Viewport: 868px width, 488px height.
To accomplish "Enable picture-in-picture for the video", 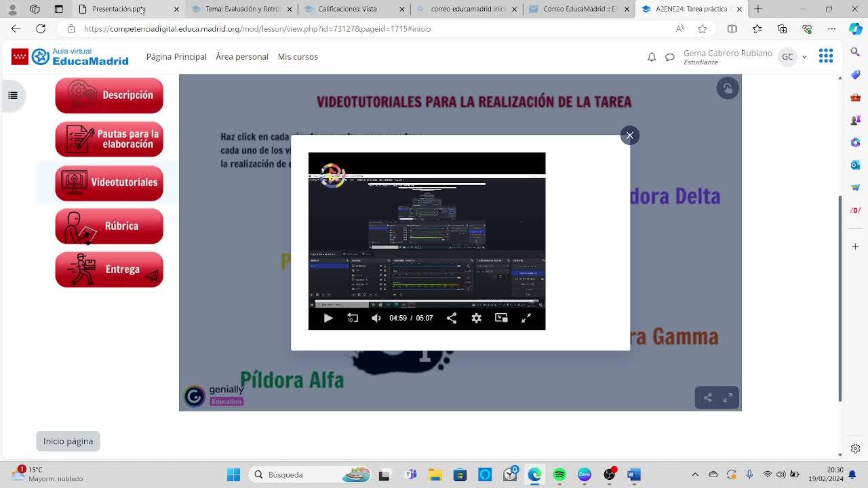I will pyautogui.click(x=501, y=318).
